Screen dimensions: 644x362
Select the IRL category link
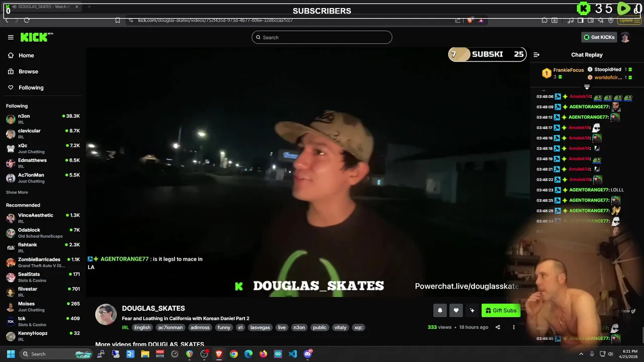click(125, 327)
